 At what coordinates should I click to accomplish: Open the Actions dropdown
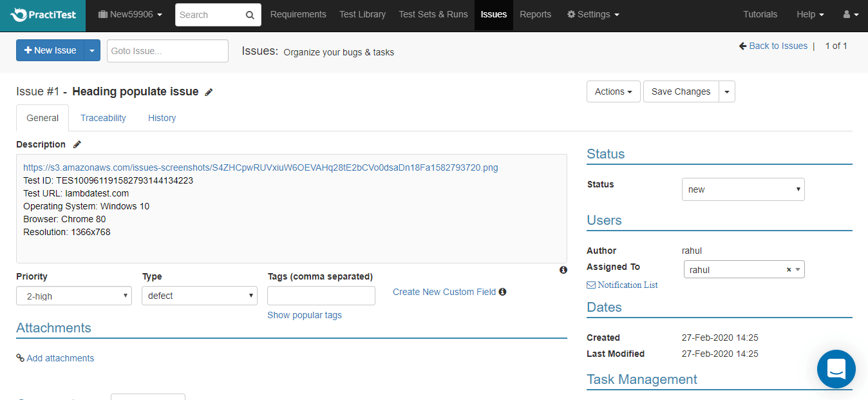613,91
